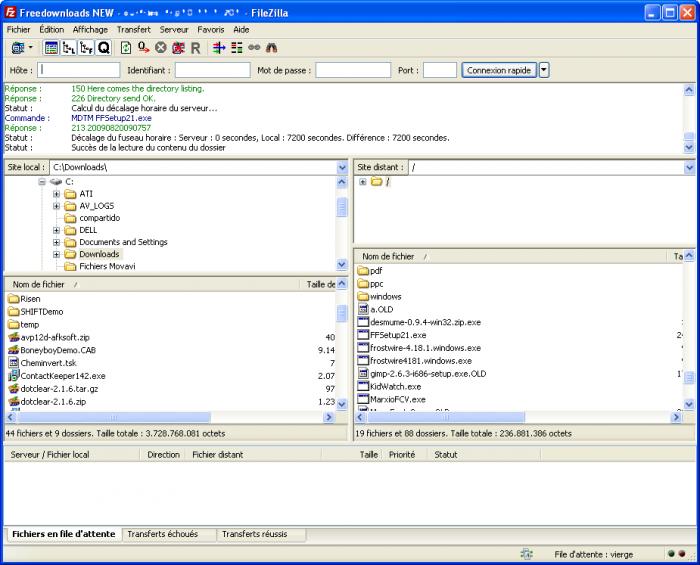Collapse the C: drive node
Screen dimensions: 700x565
pos(42,182)
